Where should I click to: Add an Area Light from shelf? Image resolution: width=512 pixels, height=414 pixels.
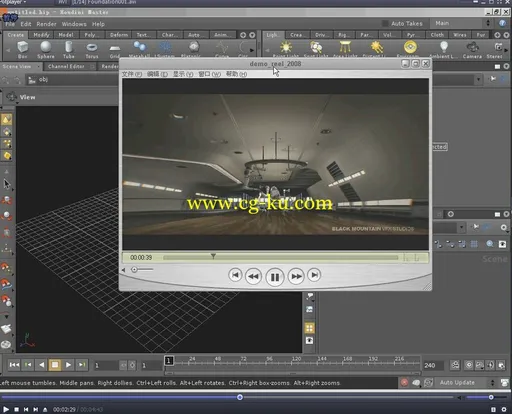(345, 49)
